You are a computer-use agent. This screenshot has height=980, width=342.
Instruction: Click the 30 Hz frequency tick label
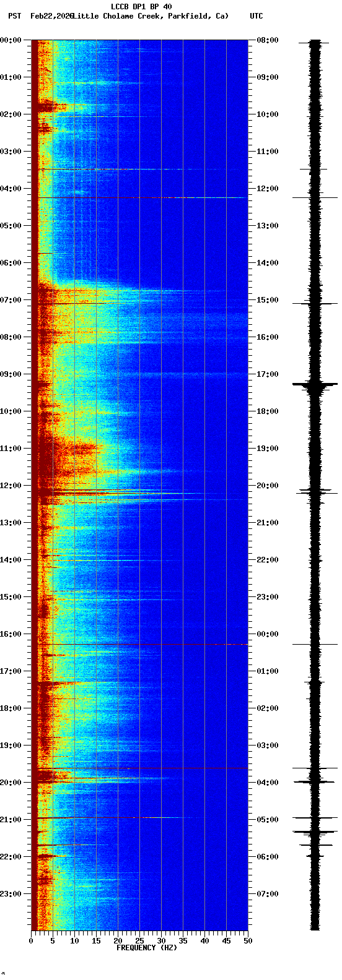161,941
